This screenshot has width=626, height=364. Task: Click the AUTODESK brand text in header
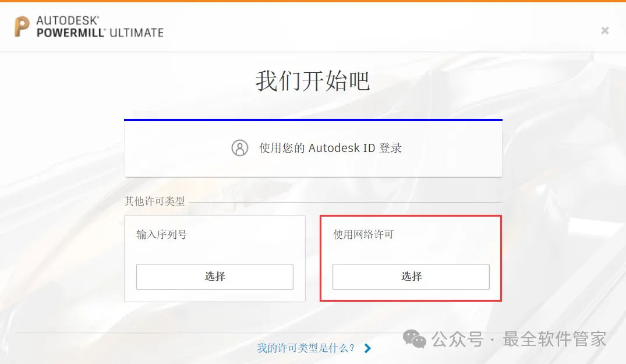[x=68, y=20]
